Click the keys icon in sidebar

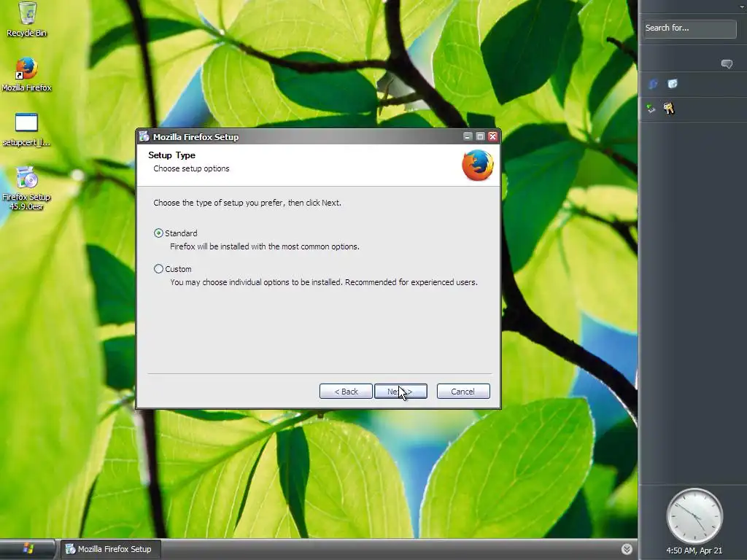(x=669, y=109)
